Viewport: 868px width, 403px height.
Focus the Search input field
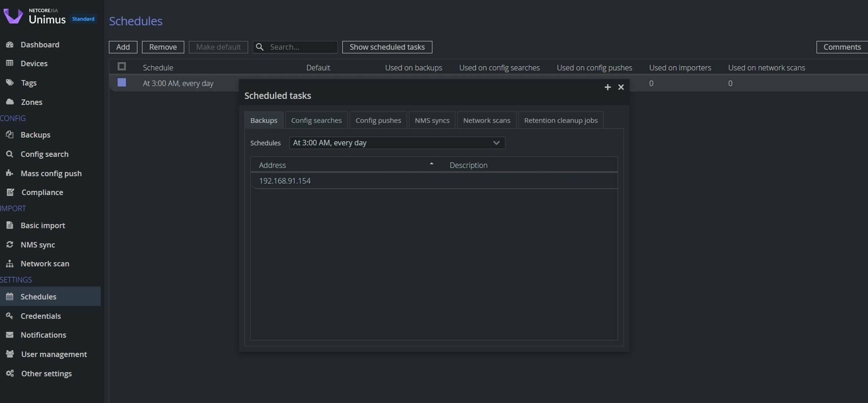click(x=295, y=47)
